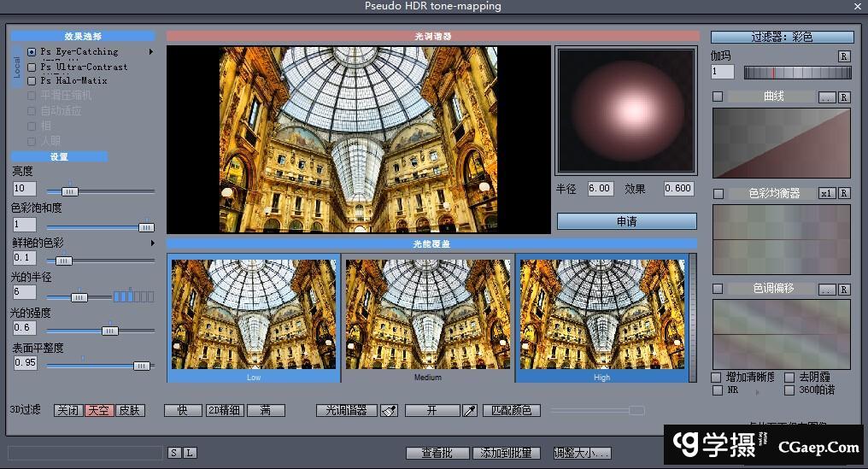868x469 pixels.
Task: Expand the 鲜艳的色彩 arrow
Action: (x=152, y=243)
